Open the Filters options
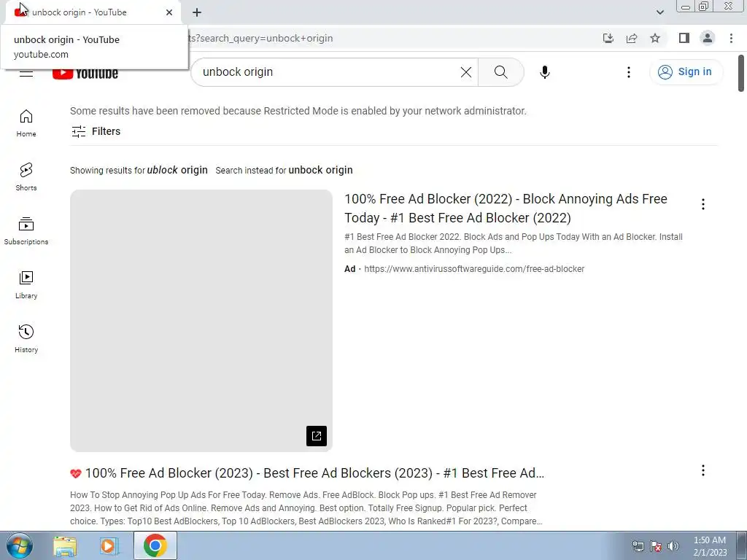This screenshot has height=560, width=747. pyautogui.click(x=96, y=131)
